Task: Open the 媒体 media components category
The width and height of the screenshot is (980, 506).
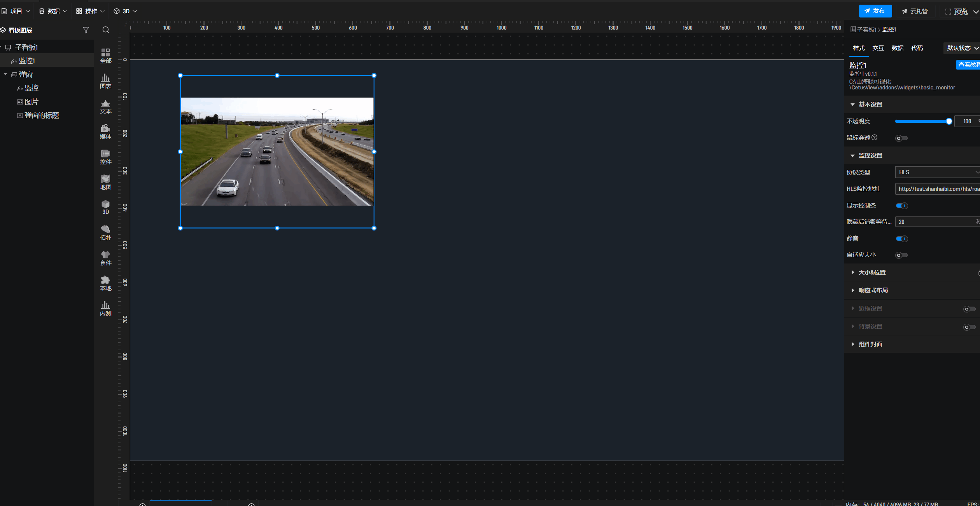Action: (105, 131)
